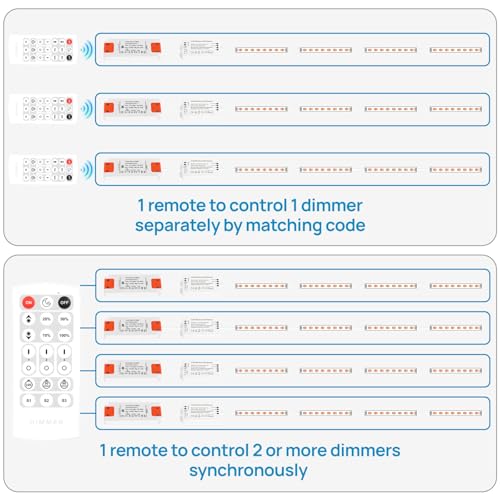Screen dimensions: 500x500
Task: Click the S1 scene button
Action: (x=29, y=400)
